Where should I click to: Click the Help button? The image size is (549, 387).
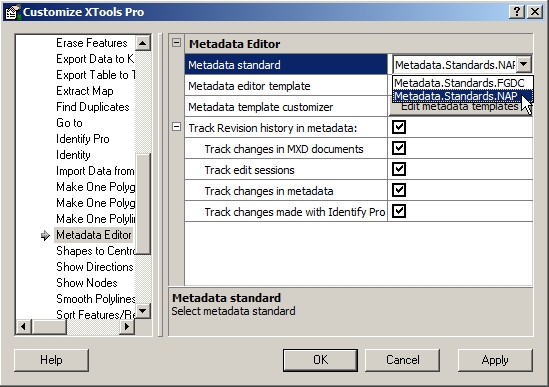tap(51, 360)
